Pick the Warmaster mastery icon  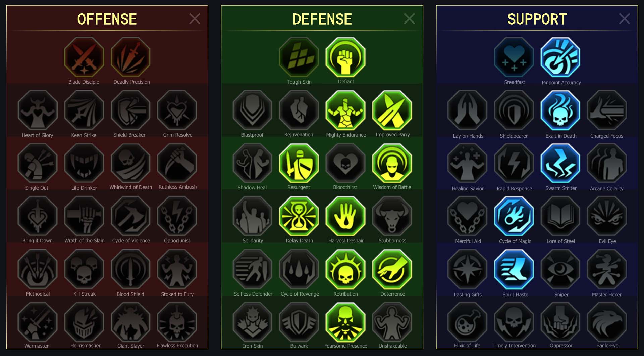(38, 322)
